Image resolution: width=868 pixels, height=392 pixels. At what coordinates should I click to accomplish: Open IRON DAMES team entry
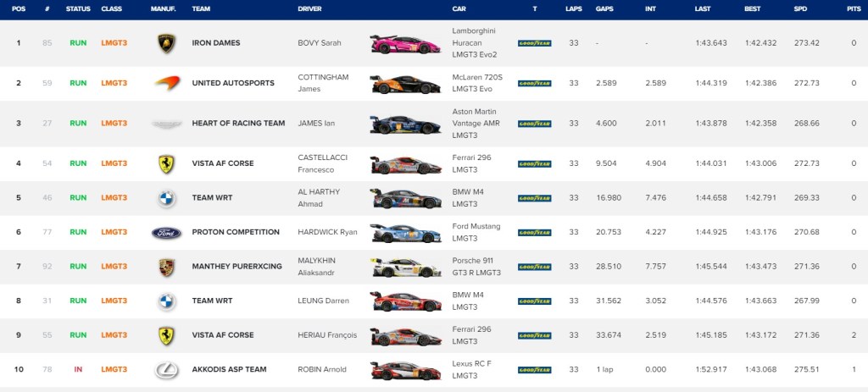coord(216,43)
